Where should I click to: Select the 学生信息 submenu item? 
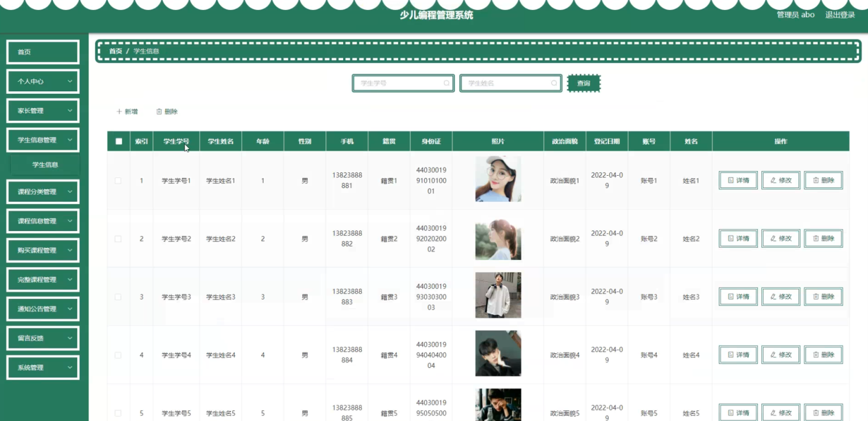point(45,165)
